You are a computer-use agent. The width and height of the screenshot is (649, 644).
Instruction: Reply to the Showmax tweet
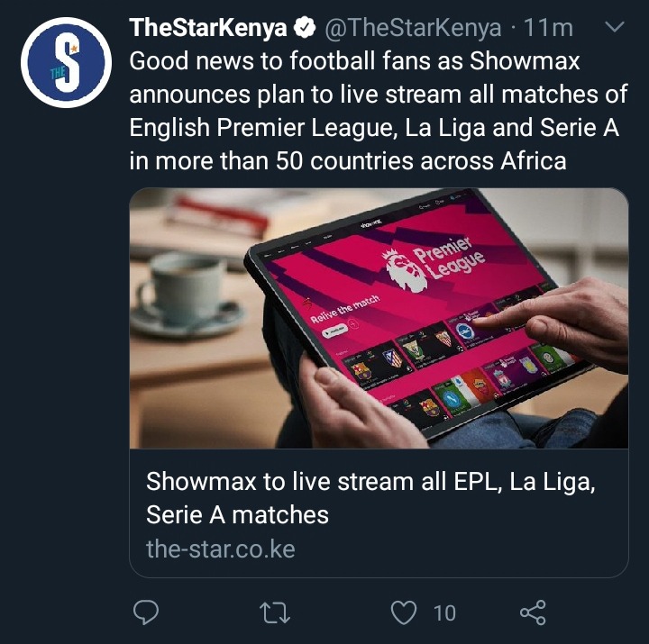pos(146,612)
